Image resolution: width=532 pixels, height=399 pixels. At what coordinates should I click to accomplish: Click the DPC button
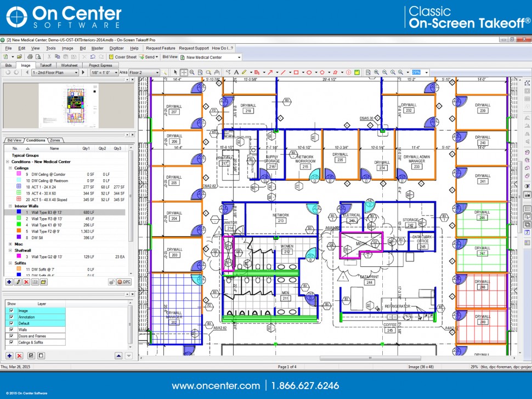click(x=124, y=282)
